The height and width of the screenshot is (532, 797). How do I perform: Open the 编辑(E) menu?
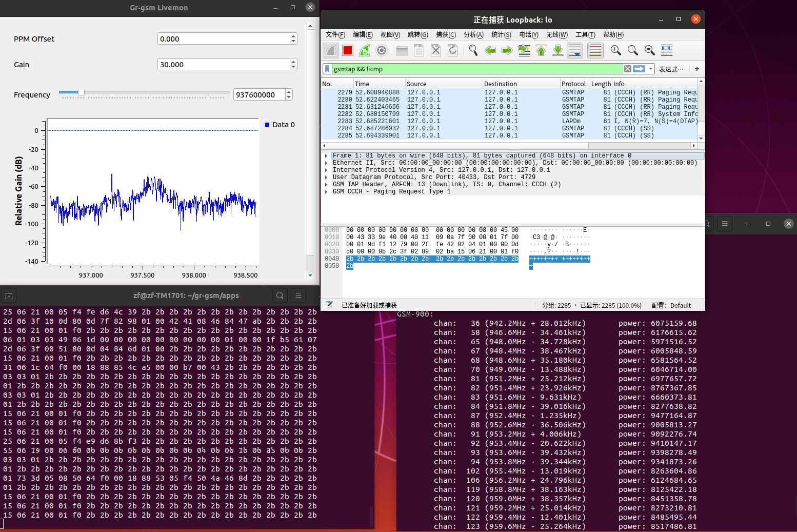pyautogui.click(x=363, y=34)
